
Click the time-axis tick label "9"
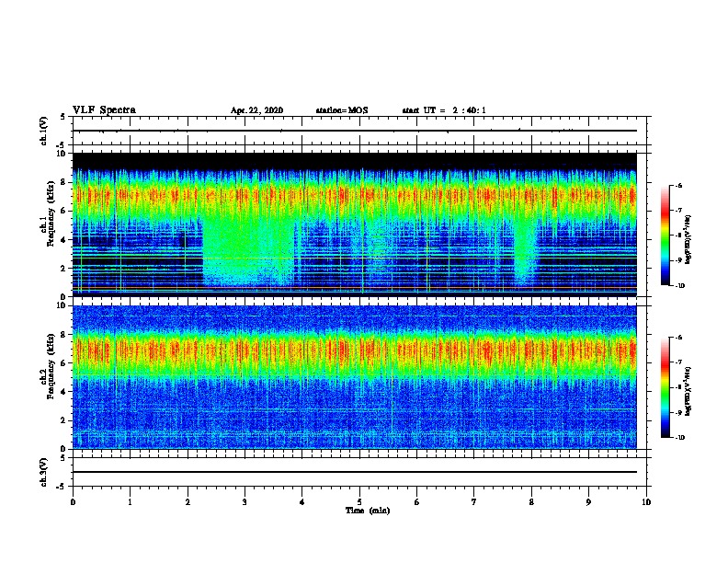click(x=588, y=502)
